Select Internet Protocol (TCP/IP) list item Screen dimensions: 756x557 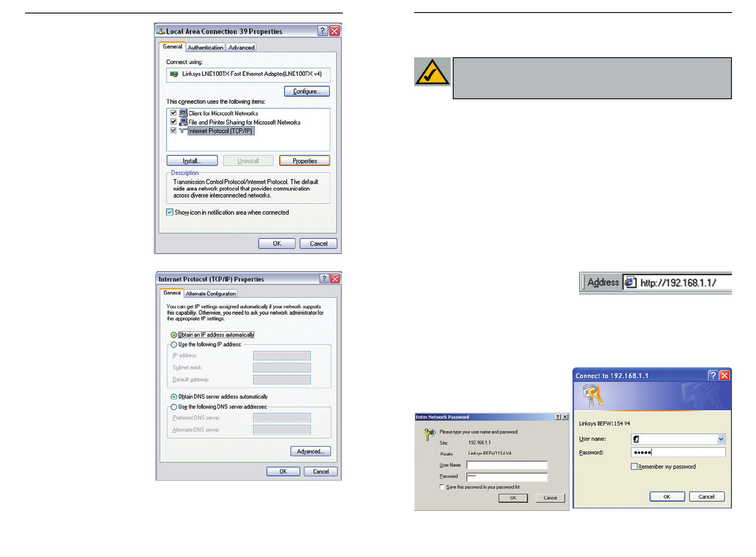coord(221,131)
